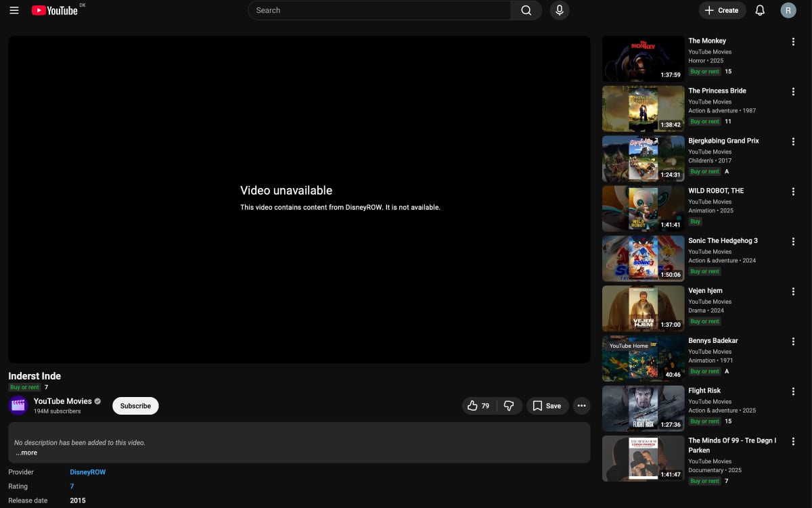The image size is (812, 508).
Task: Click the rating value 7 link
Action: [72, 486]
